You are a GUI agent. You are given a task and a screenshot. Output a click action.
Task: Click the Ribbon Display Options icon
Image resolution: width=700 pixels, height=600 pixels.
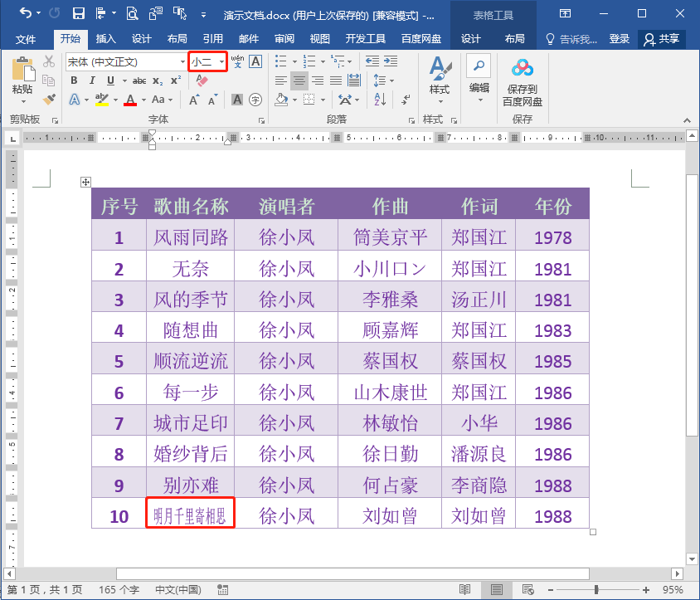pos(565,13)
